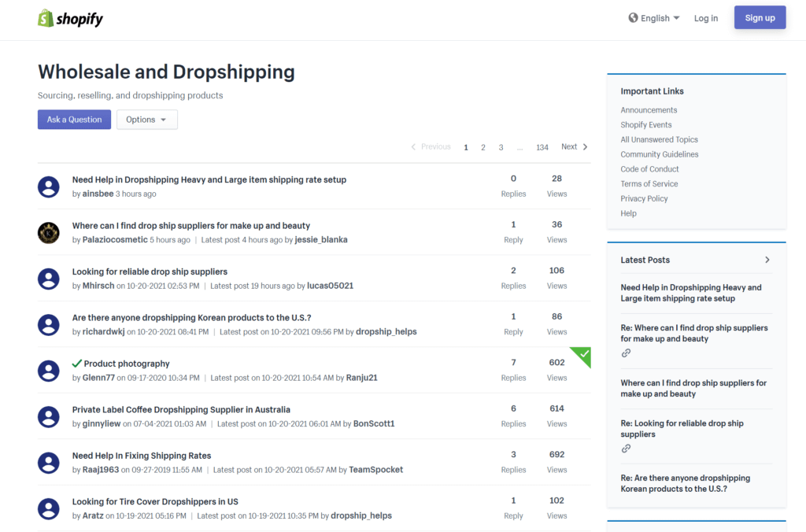The image size is (806, 532).
Task: Open Latest Posts heading
Action: [645, 260]
